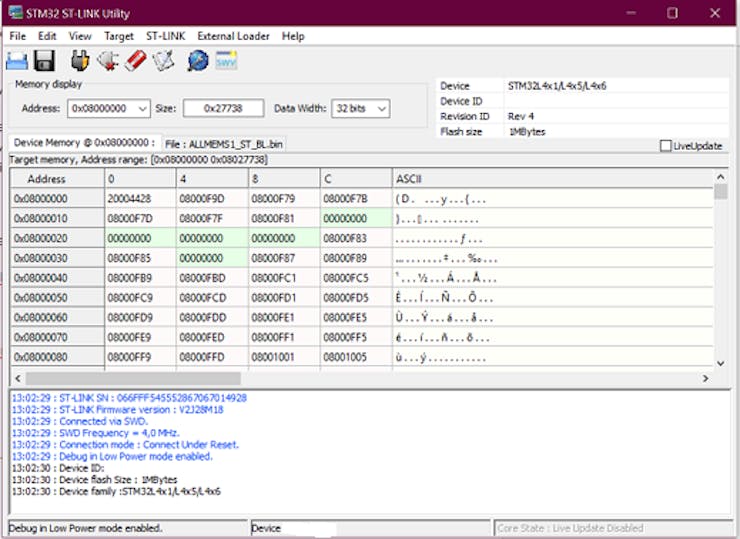
Task: Click log line SWD Frequency = 4,0 MHz
Action: click(95, 433)
